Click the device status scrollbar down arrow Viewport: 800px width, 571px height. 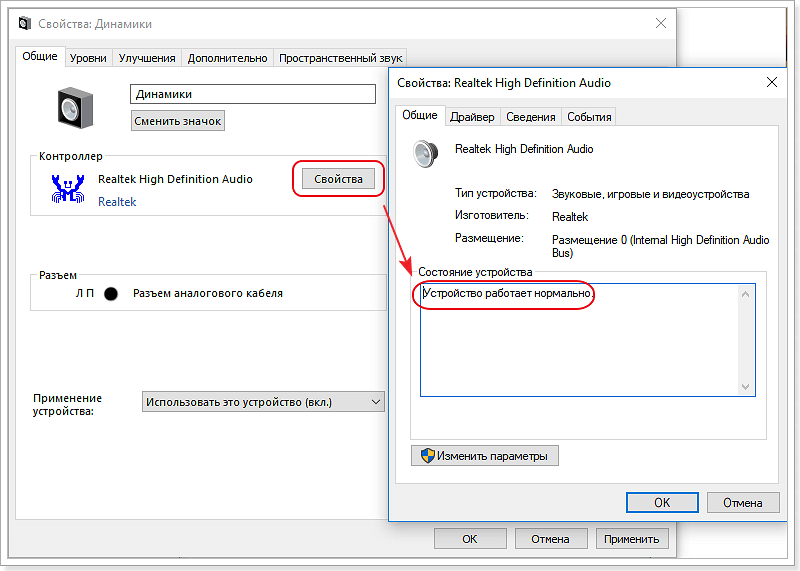[745, 387]
